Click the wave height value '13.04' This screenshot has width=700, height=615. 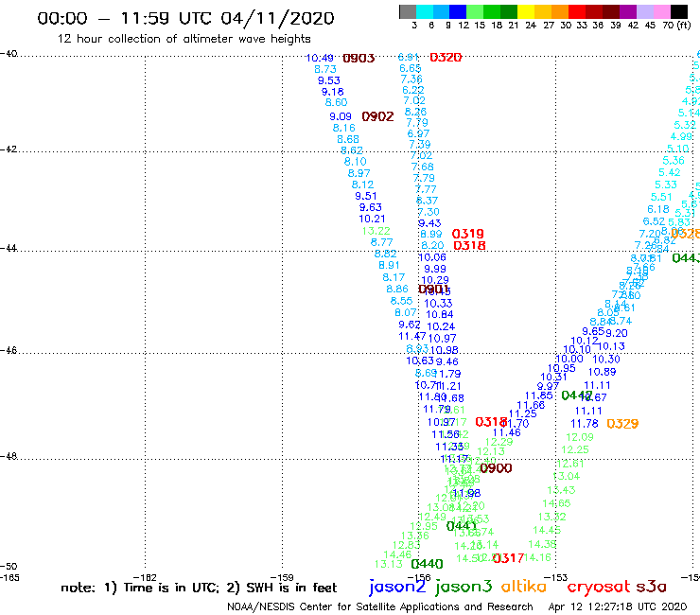566,477
